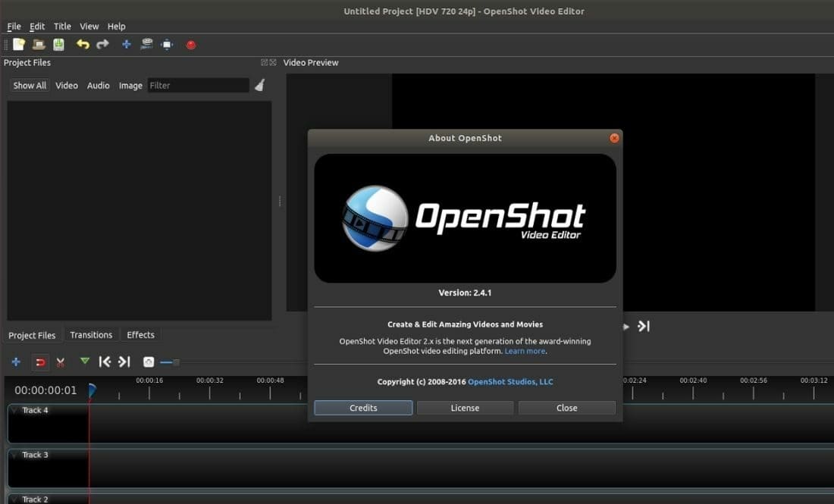Switch to the Project Files tab
Screen dimensions: 834x504
click(x=32, y=336)
